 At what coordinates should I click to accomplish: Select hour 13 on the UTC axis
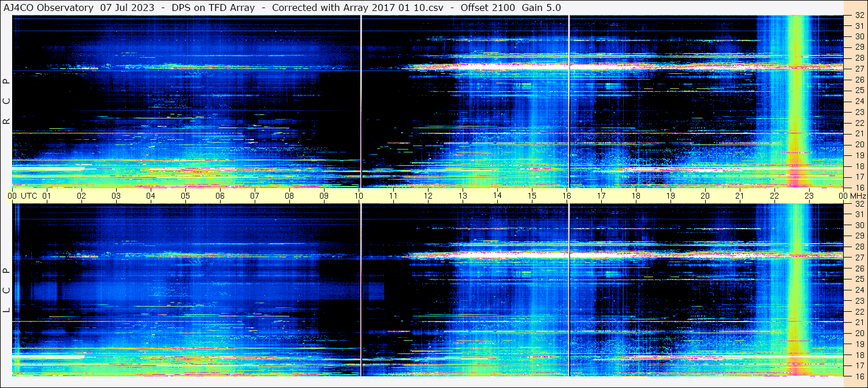pyautogui.click(x=463, y=196)
